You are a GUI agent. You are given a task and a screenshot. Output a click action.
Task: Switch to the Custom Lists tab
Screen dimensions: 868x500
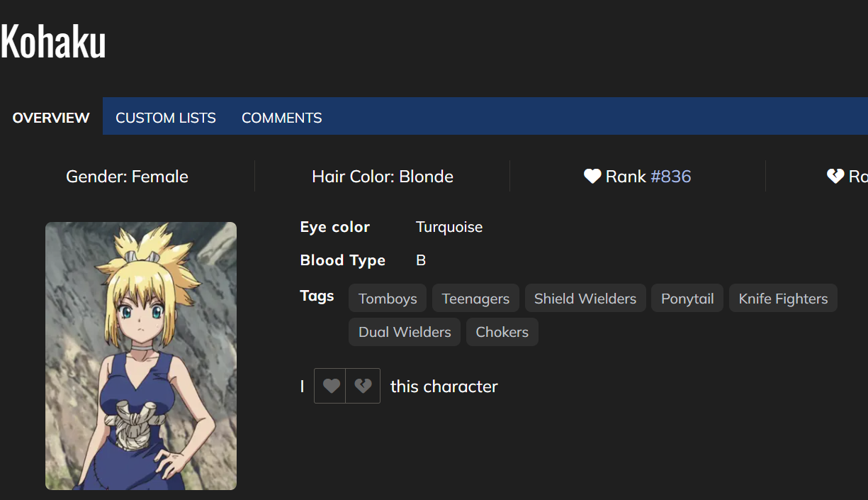tap(166, 118)
